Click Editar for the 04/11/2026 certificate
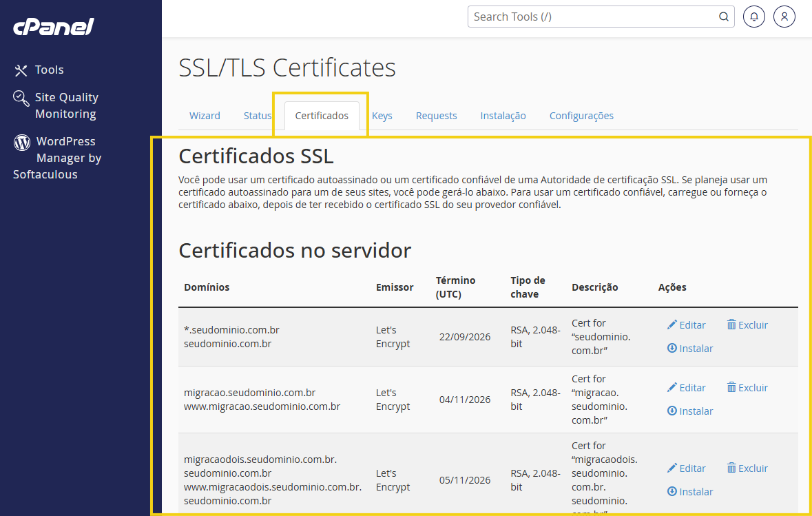812x516 pixels. coord(686,388)
